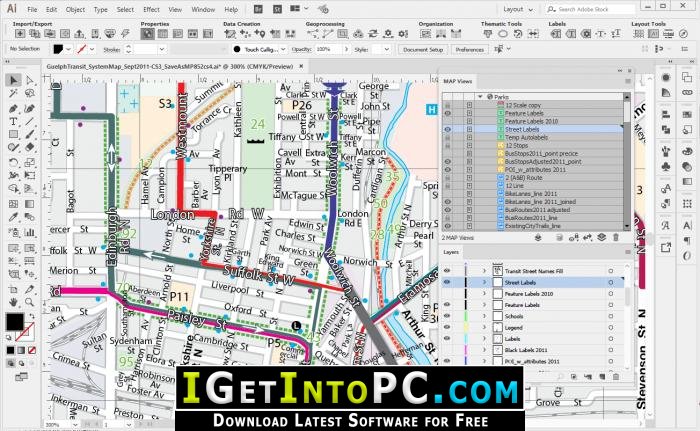Select the Selection arrow tool
This screenshot has width=700, height=431.
point(13,80)
